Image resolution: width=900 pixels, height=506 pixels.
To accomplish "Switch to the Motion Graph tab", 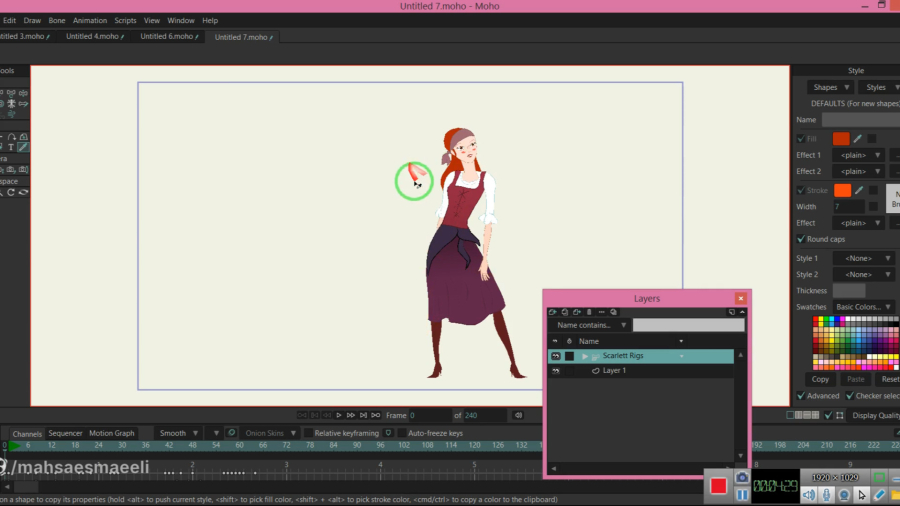I will coord(111,433).
